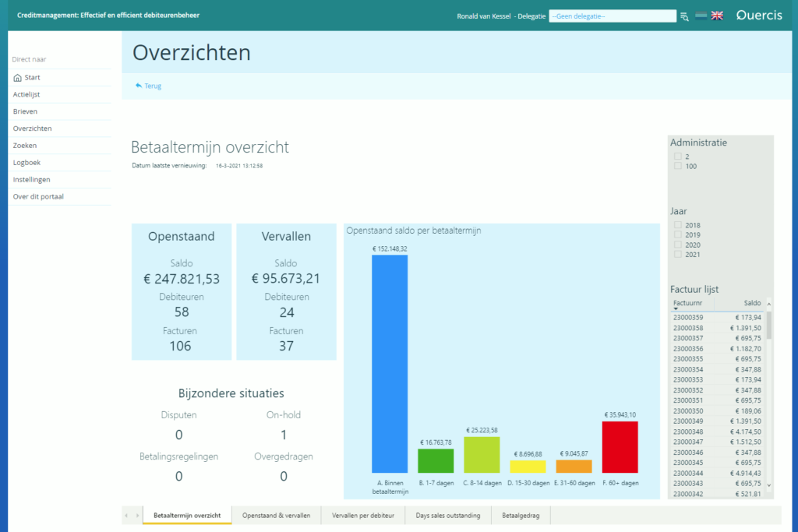The image size is (798, 532).
Task: Click the lime C. 8-14 dagen bar
Action: 482,455
